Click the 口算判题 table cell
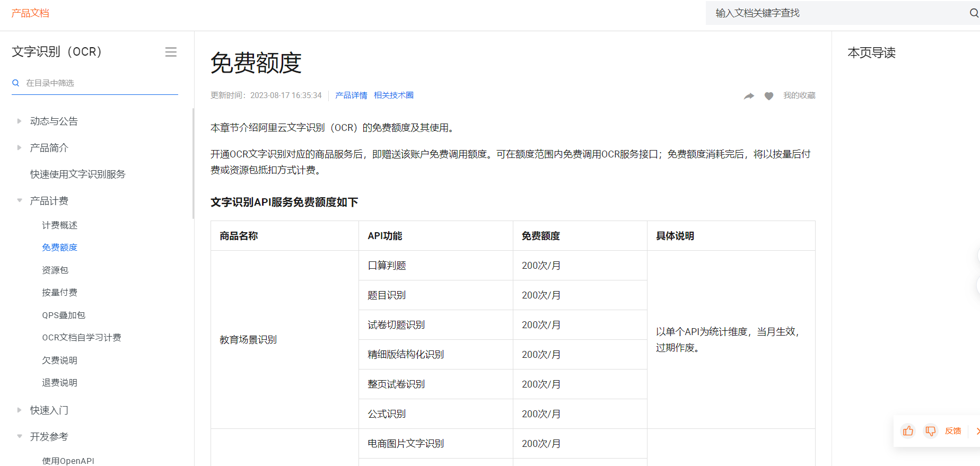The width and height of the screenshot is (980, 466). pos(436,265)
